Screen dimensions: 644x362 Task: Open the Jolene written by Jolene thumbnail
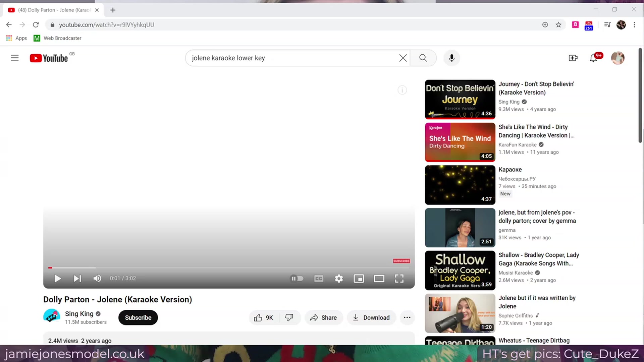(x=460, y=313)
